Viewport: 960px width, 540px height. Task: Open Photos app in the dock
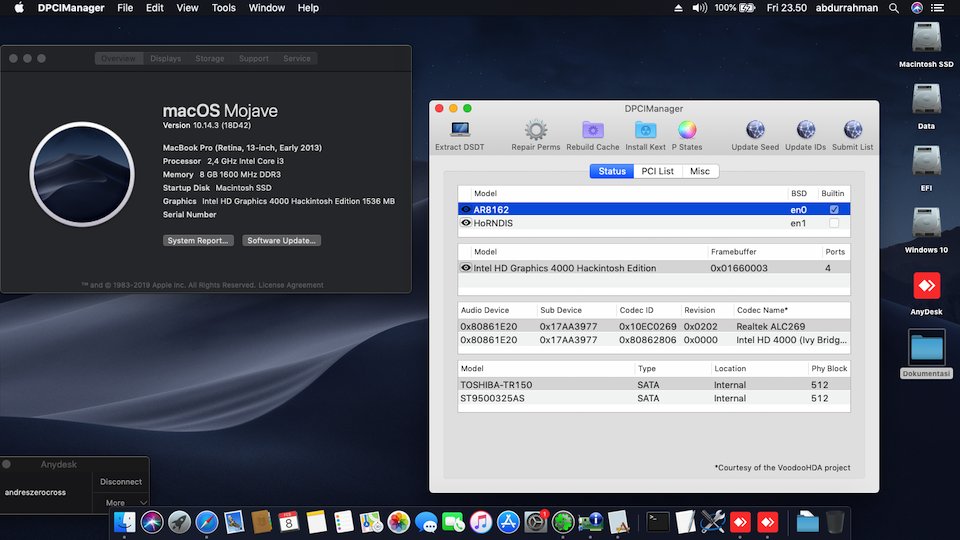(399, 522)
